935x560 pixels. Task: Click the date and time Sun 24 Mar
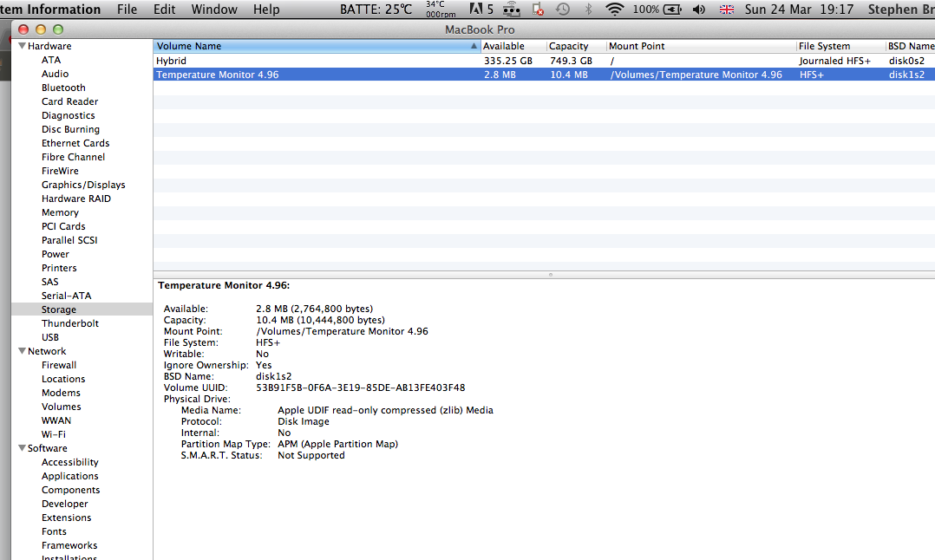click(799, 10)
